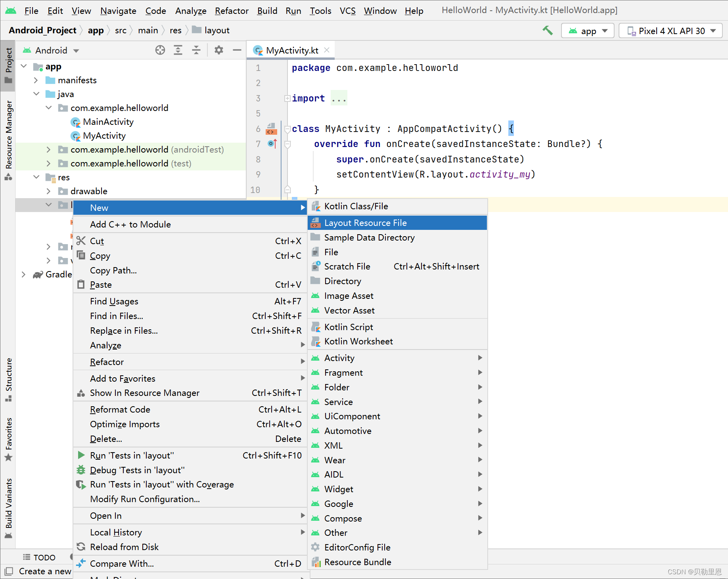Expand the import fold on line 3
The width and height of the screenshot is (728, 579).
(x=287, y=98)
